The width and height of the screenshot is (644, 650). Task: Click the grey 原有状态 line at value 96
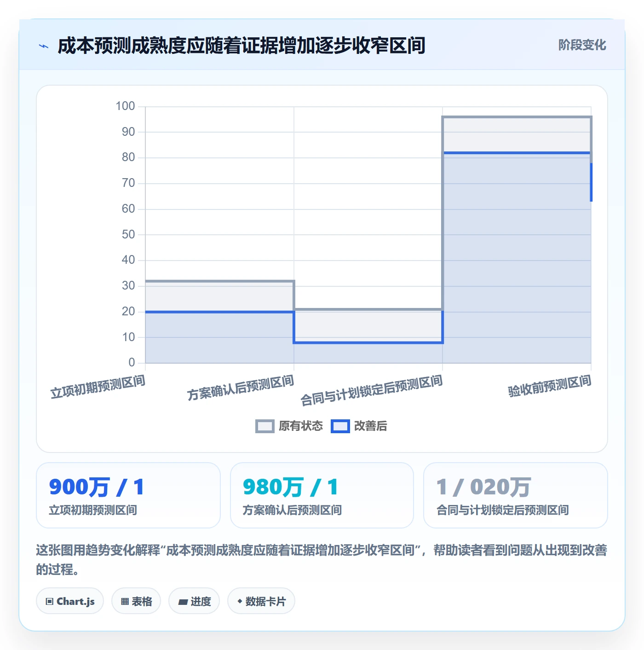517,117
